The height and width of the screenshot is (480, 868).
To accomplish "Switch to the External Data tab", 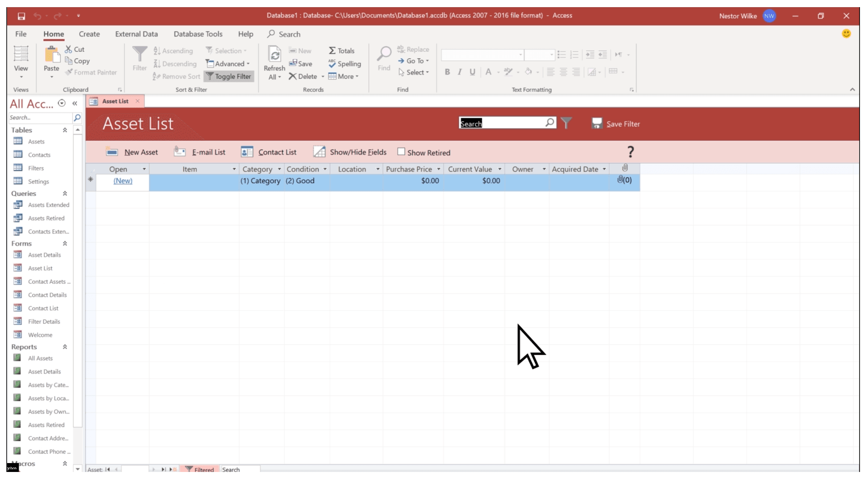I will 137,34.
